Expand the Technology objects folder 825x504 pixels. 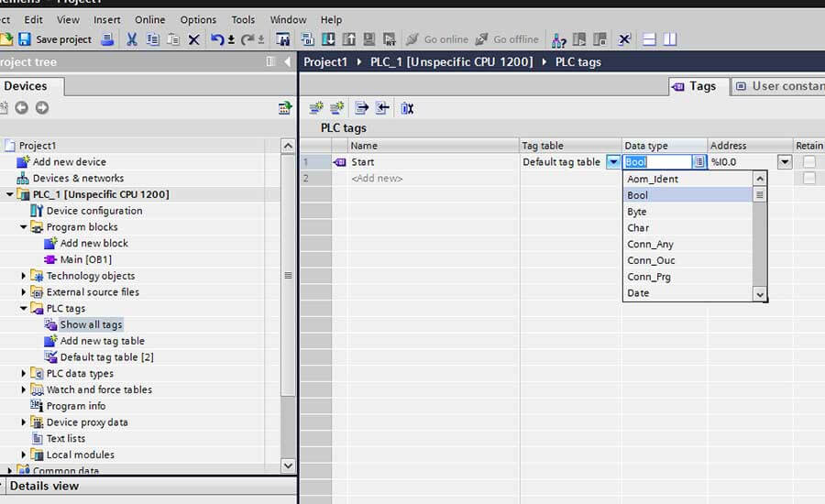click(x=24, y=276)
